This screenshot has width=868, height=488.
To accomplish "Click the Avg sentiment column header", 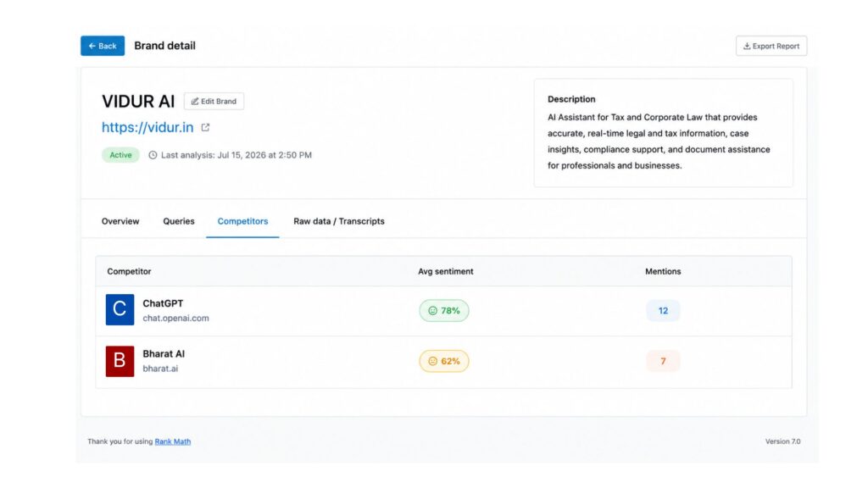I will [446, 272].
